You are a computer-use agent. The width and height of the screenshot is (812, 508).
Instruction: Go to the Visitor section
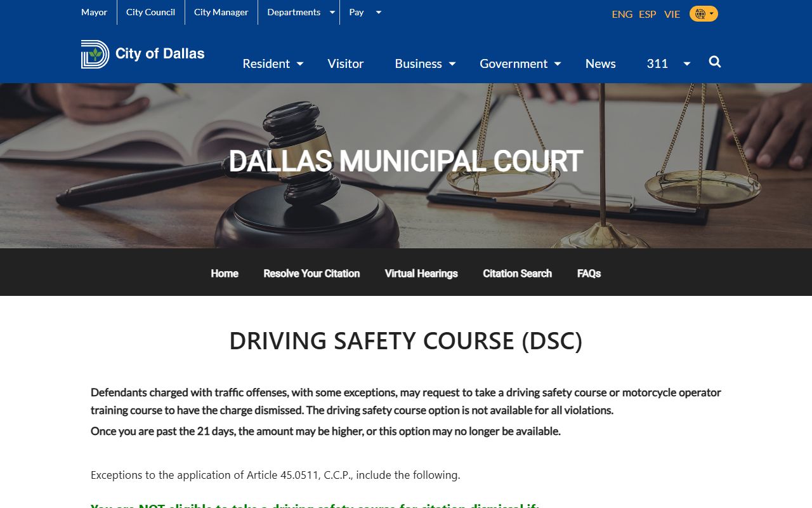[346, 63]
